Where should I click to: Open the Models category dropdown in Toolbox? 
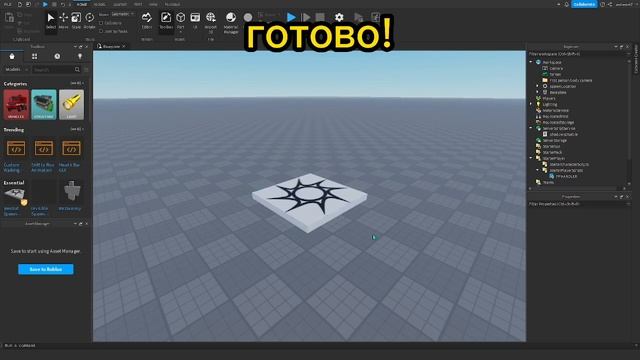(x=16, y=70)
